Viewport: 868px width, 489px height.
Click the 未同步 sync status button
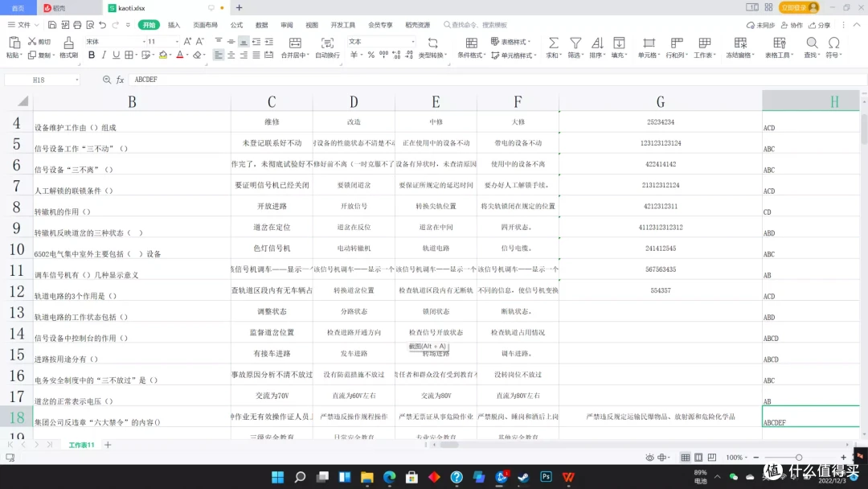coord(760,25)
